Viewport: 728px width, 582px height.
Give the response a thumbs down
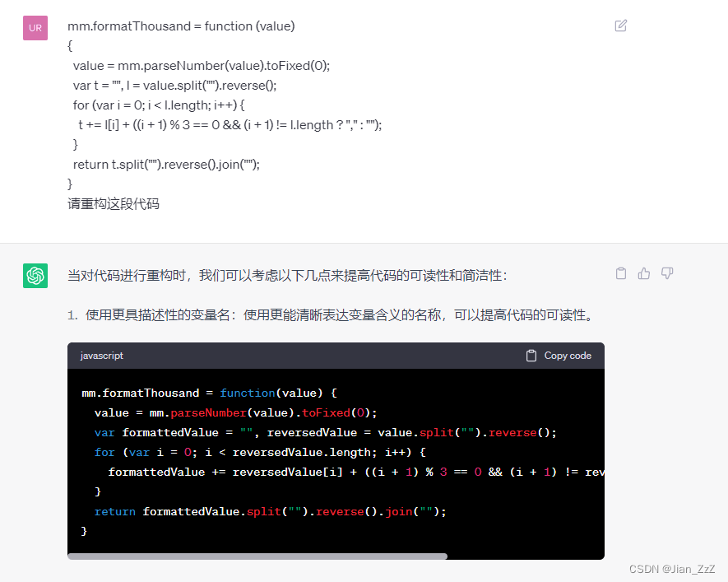[x=667, y=273]
